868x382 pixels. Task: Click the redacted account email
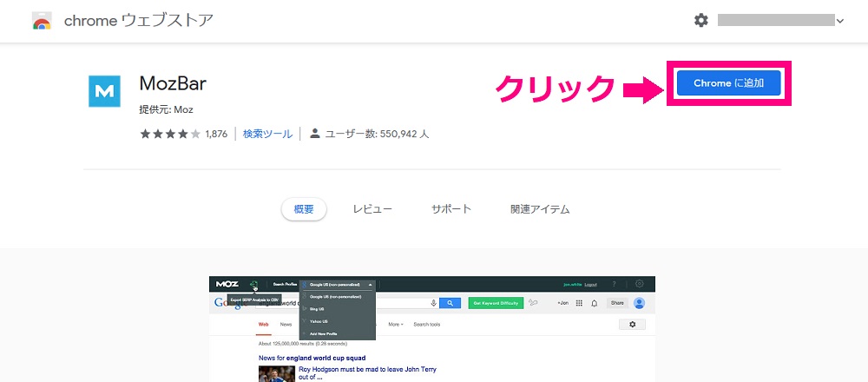click(x=775, y=21)
